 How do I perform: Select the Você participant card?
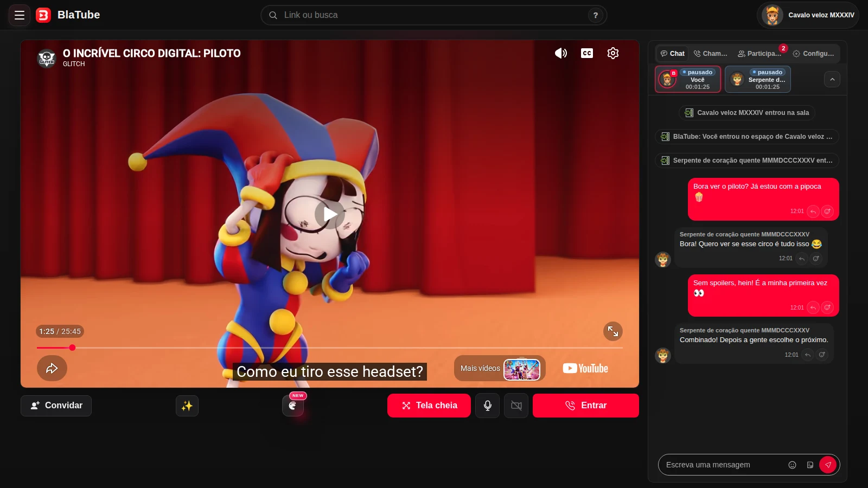tap(688, 79)
